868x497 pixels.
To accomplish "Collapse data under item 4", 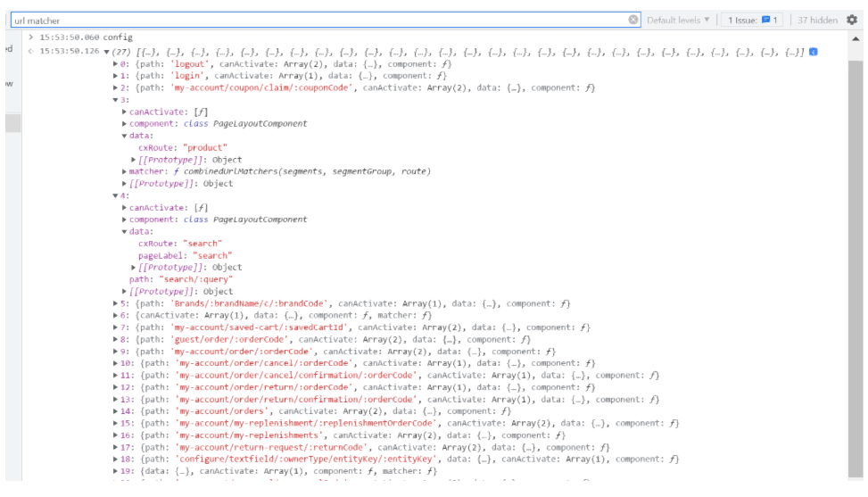I will click(125, 232).
